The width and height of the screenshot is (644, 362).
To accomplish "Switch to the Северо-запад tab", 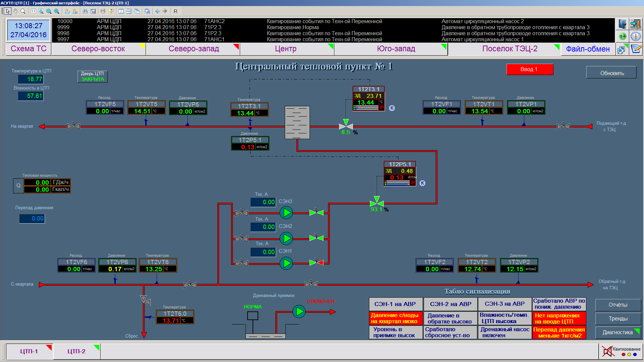I will 194,49.
